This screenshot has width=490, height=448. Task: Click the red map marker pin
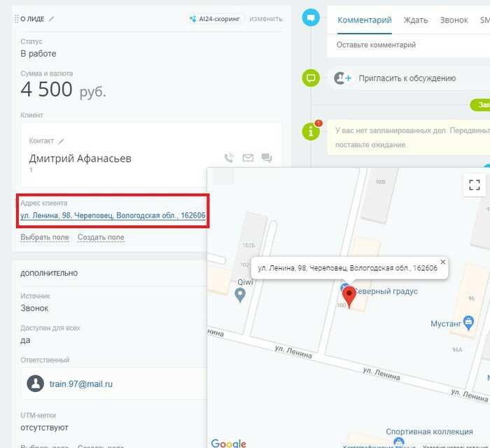[x=349, y=297]
